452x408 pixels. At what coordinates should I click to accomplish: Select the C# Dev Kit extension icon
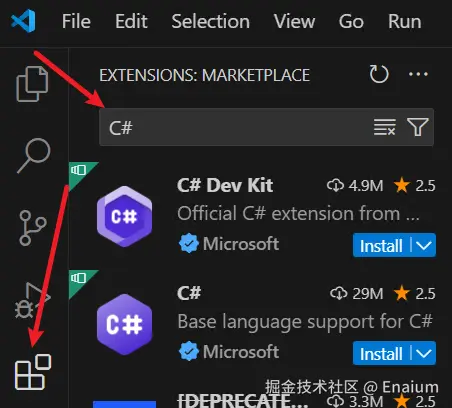(125, 217)
